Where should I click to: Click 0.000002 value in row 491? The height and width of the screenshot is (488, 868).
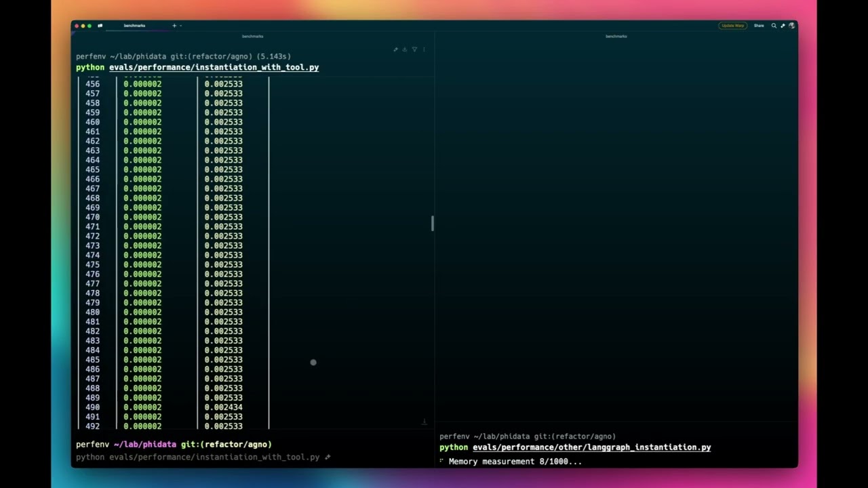tap(142, 417)
